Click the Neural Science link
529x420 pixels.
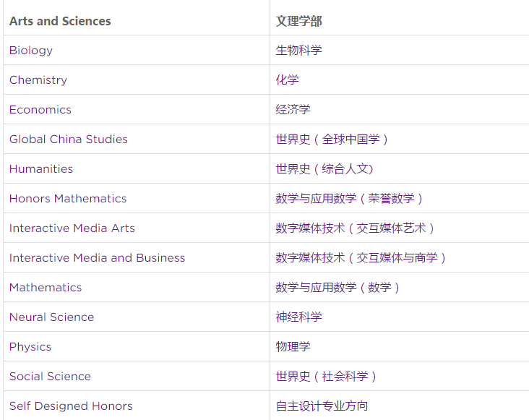click(51, 317)
